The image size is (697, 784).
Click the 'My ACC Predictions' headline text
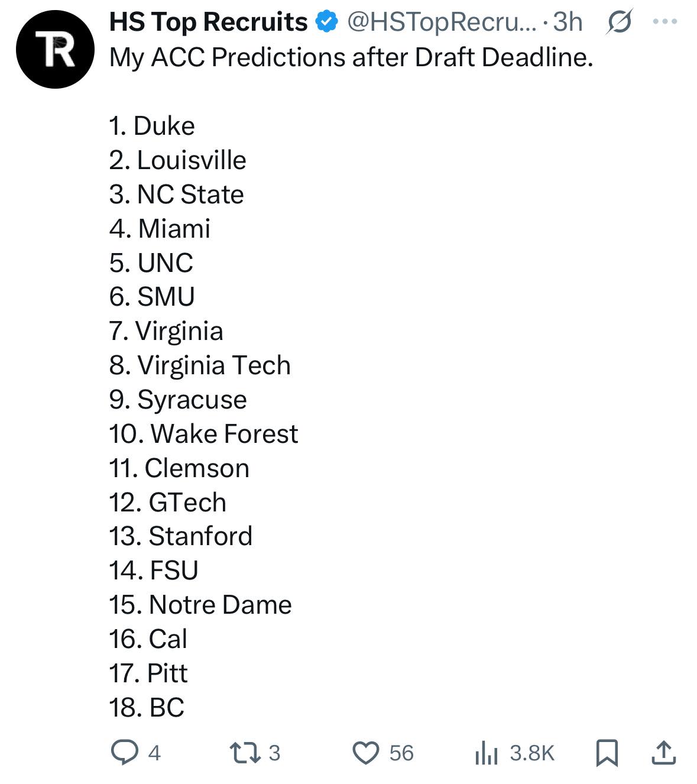(x=225, y=58)
